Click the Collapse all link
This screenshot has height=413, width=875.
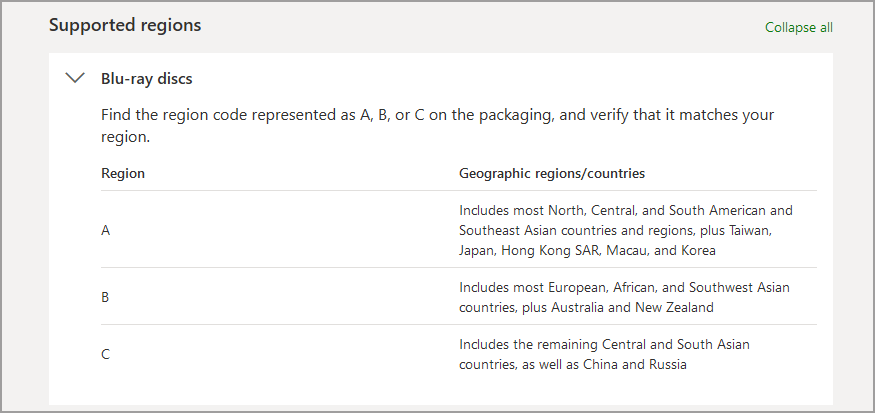click(x=798, y=27)
